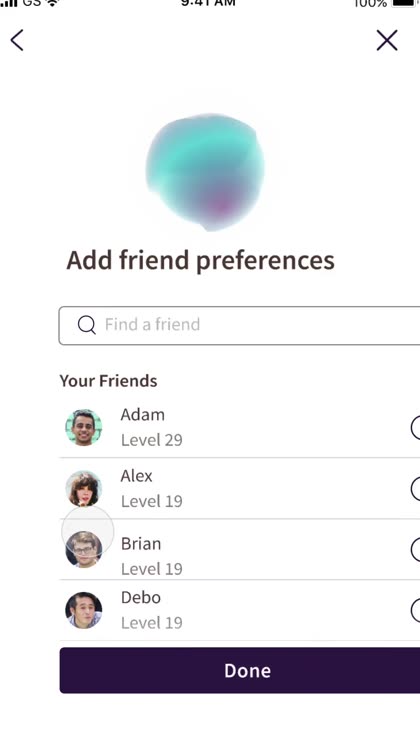Focus the Find a friend search field

point(239,325)
